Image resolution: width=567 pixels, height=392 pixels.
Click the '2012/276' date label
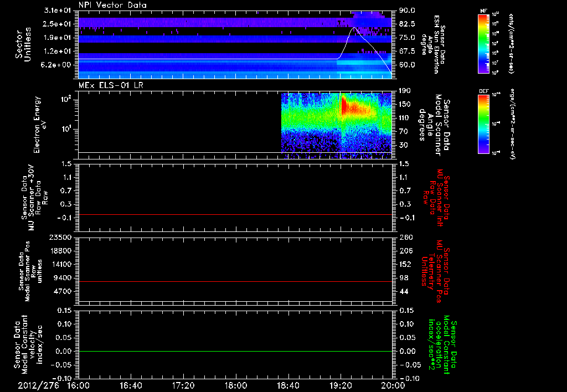click(x=39, y=385)
